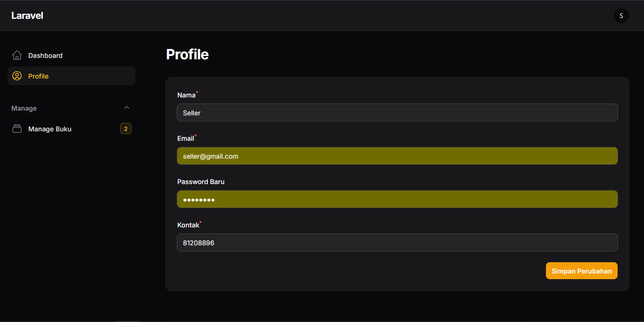The height and width of the screenshot is (322, 644).
Task: Click the Kontak number field
Action: [x=397, y=243]
